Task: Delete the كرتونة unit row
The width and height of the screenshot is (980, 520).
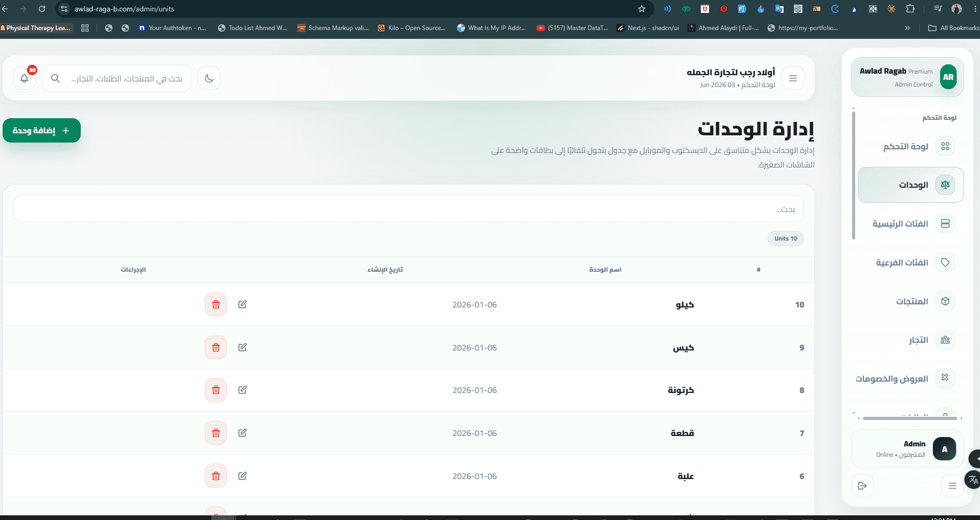Action: (x=216, y=390)
